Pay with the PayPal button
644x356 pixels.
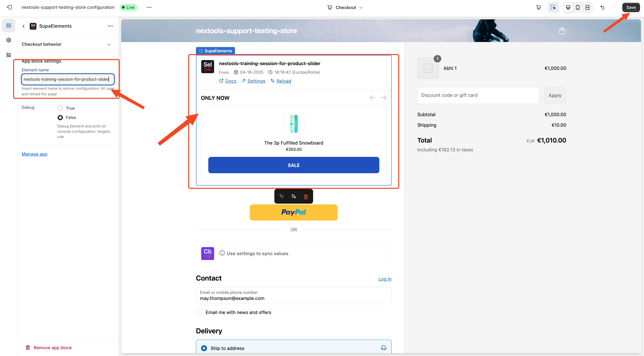click(294, 212)
